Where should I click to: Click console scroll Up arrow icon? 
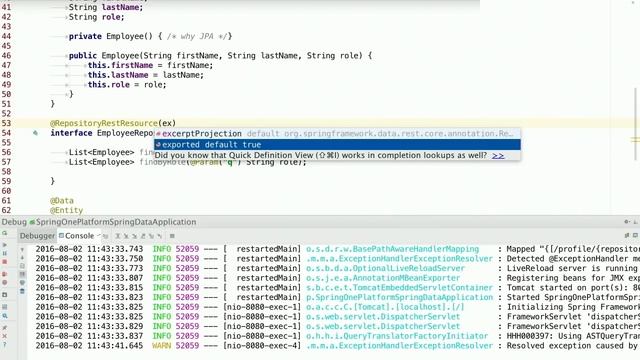22,249
